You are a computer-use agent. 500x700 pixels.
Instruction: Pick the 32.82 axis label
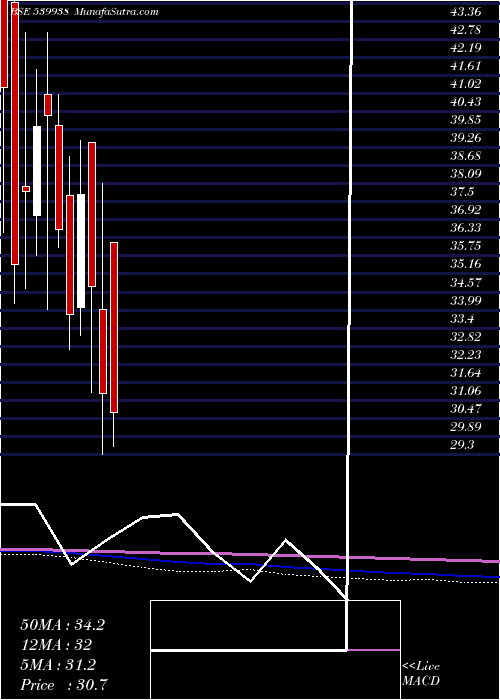466,337
